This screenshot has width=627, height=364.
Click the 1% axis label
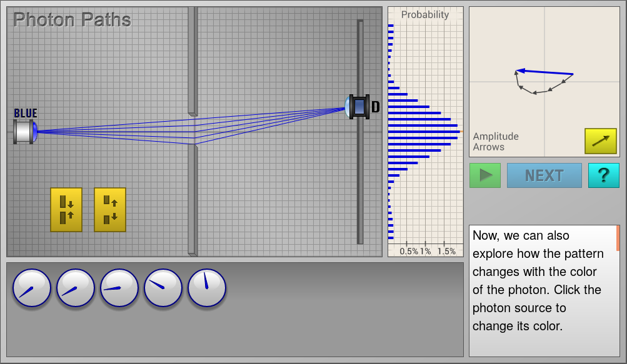coord(426,252)
